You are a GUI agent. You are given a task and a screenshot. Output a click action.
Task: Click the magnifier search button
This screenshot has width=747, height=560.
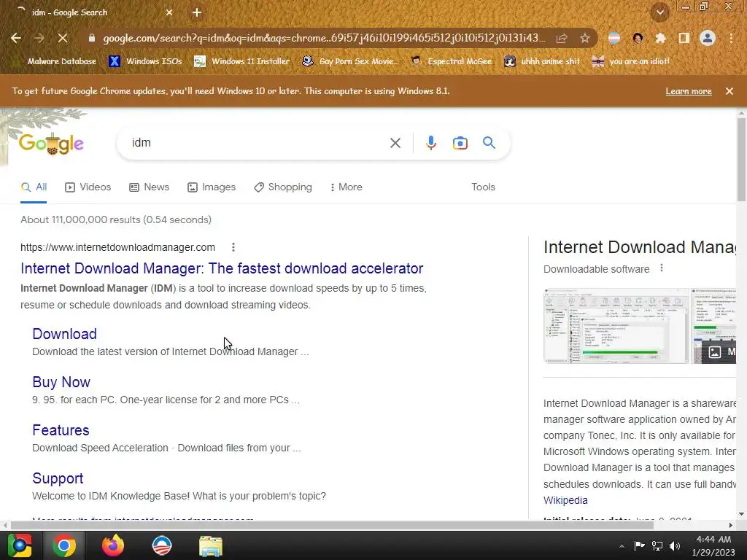click(x=489, y=142)
